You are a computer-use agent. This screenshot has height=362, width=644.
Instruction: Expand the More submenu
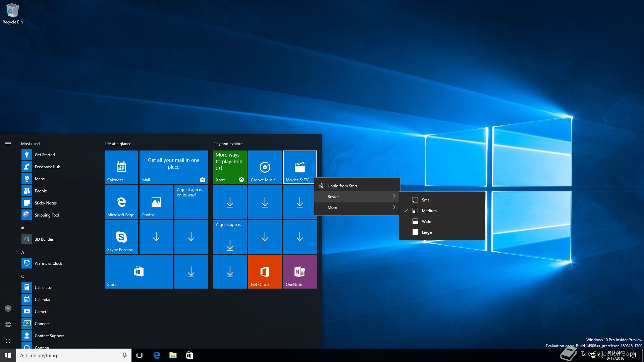(x=357, y=207)
